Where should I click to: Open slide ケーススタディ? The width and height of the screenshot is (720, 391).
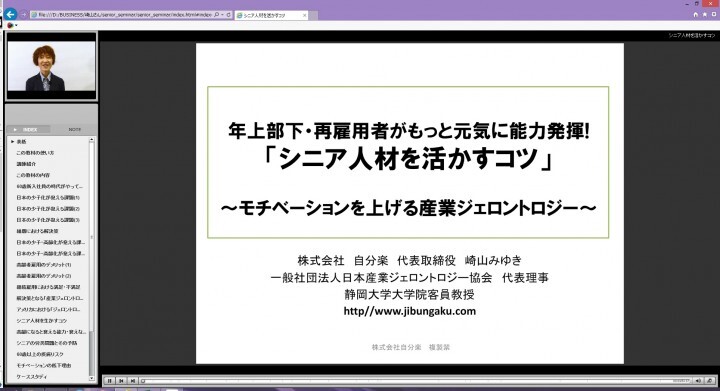click(x=32, y=377)
